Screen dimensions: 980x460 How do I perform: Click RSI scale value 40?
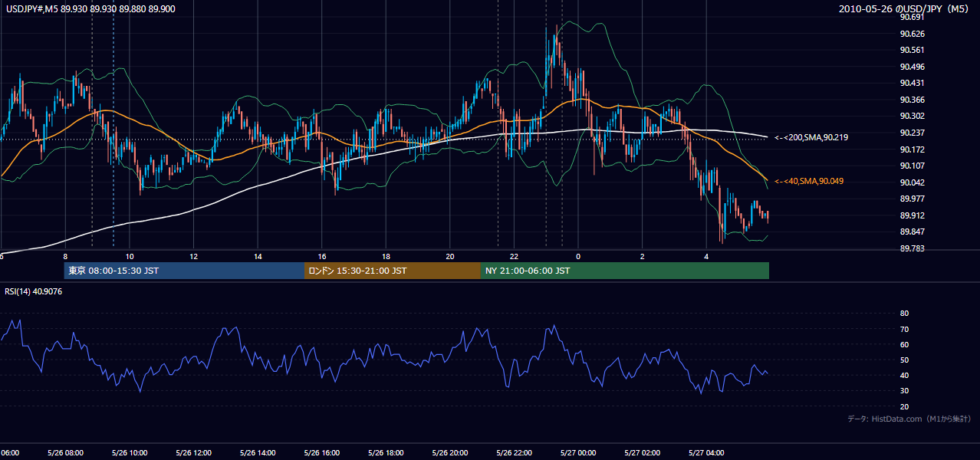click(x=905, y=375)
